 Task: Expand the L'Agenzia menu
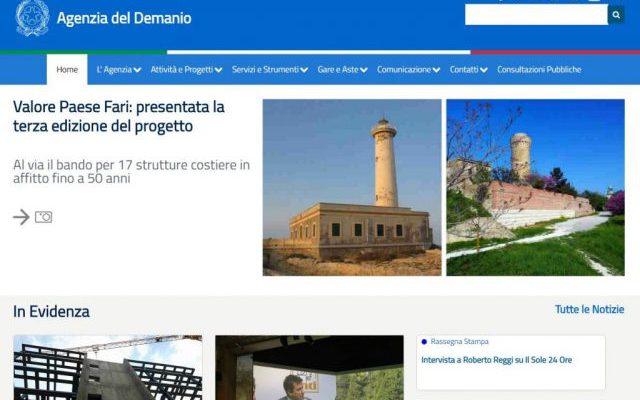click(119, 69)
